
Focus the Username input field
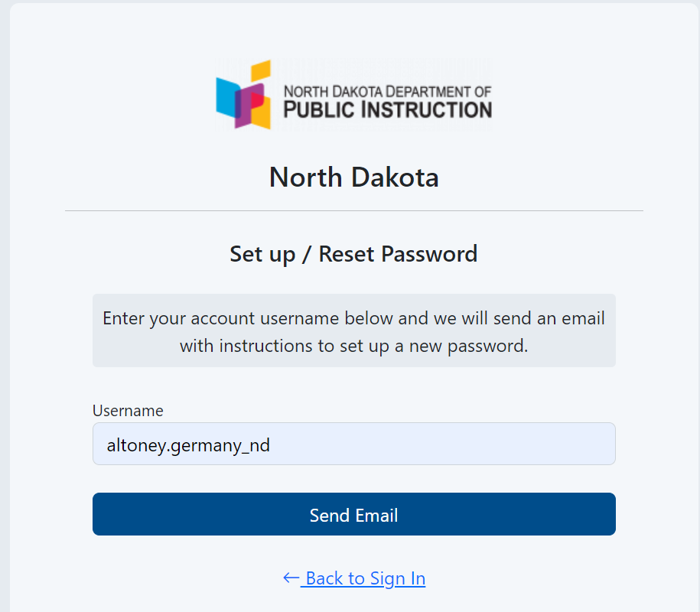click(x=353, y=444)
